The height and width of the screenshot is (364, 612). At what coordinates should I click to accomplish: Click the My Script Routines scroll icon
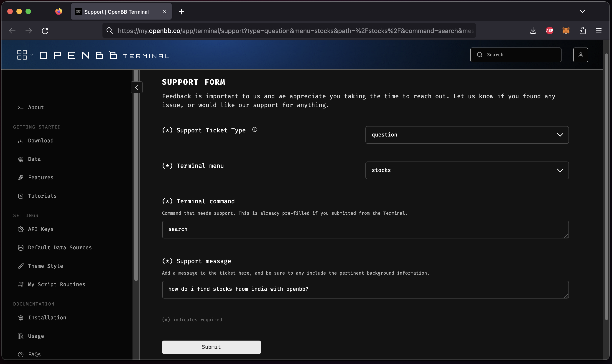21,285
